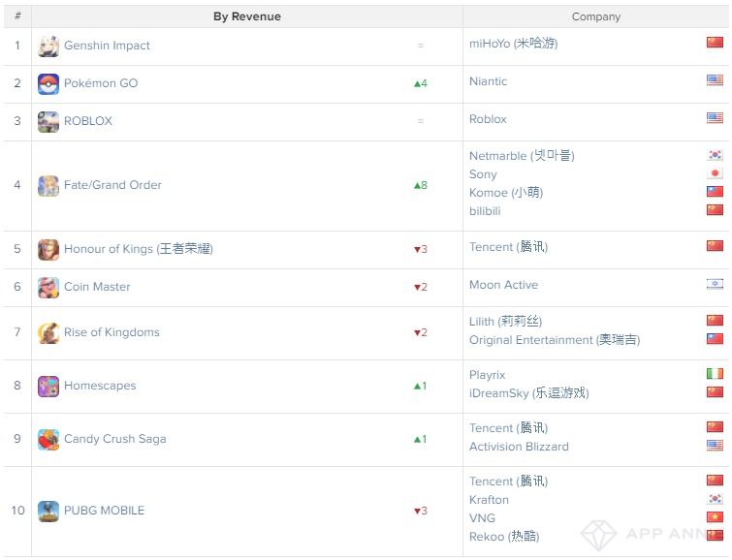
Task: Click the Homescapes app icon
Action: (x=48, y=386)
